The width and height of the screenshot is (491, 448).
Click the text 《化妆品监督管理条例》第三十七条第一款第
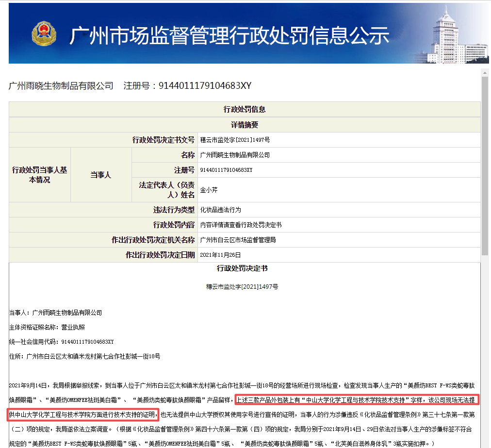[416, 415]
